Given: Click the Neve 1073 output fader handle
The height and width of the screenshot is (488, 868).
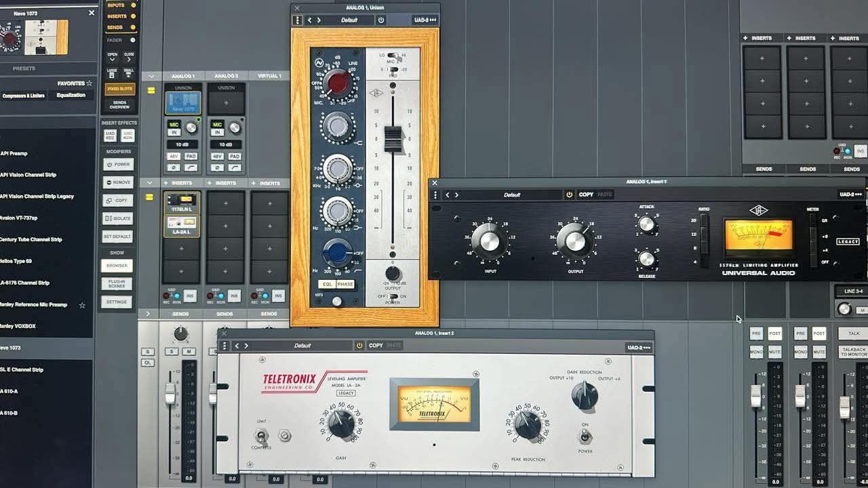Looking at the screenshot, I should (393, 138).
